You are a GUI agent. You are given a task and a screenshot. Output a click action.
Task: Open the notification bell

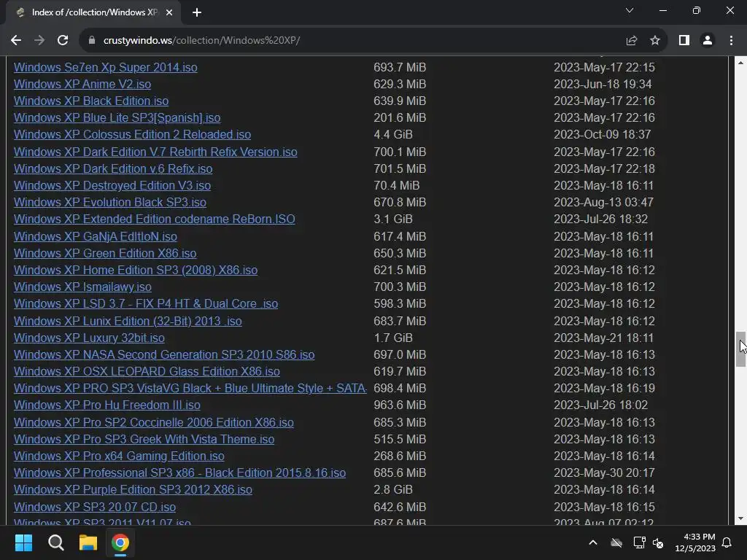[x=727, y=542]
